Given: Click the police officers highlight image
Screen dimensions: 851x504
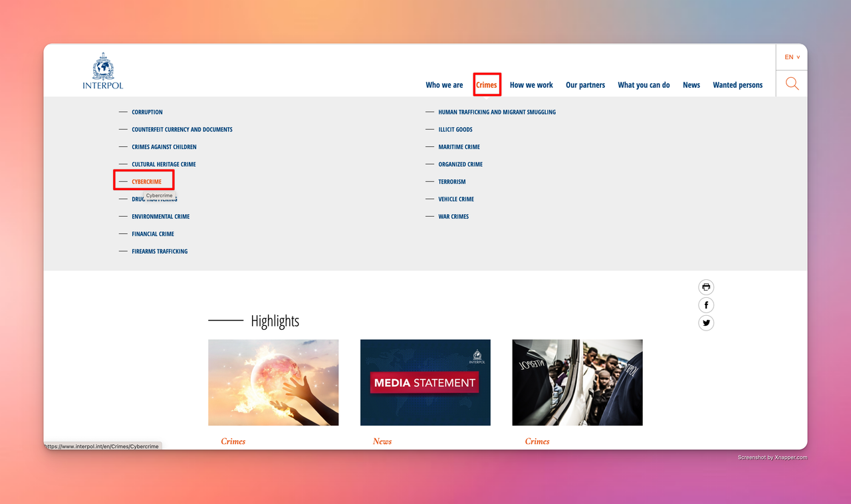Looking at the screenshot, I should [x=577, y=382].
